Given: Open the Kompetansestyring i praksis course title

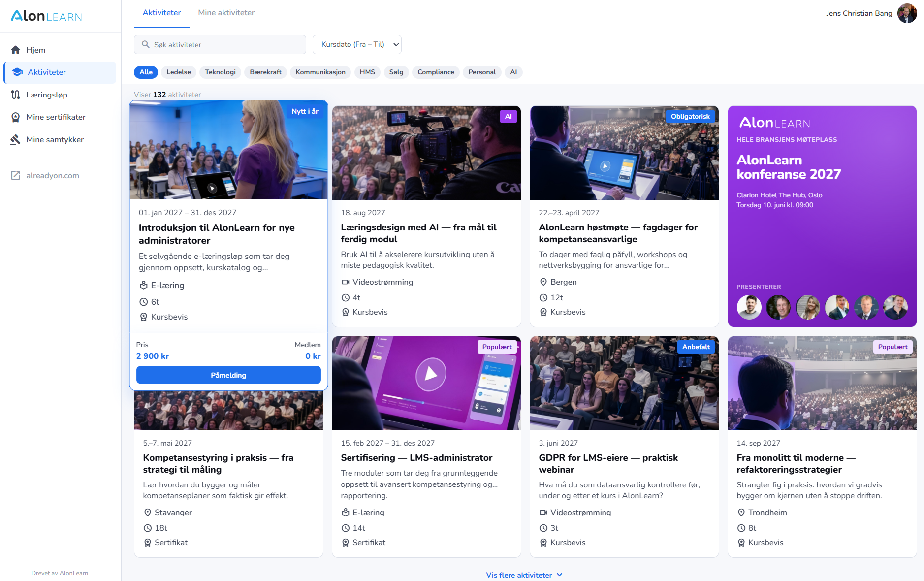Looking at the screenshot, I should tap(218, 464).
